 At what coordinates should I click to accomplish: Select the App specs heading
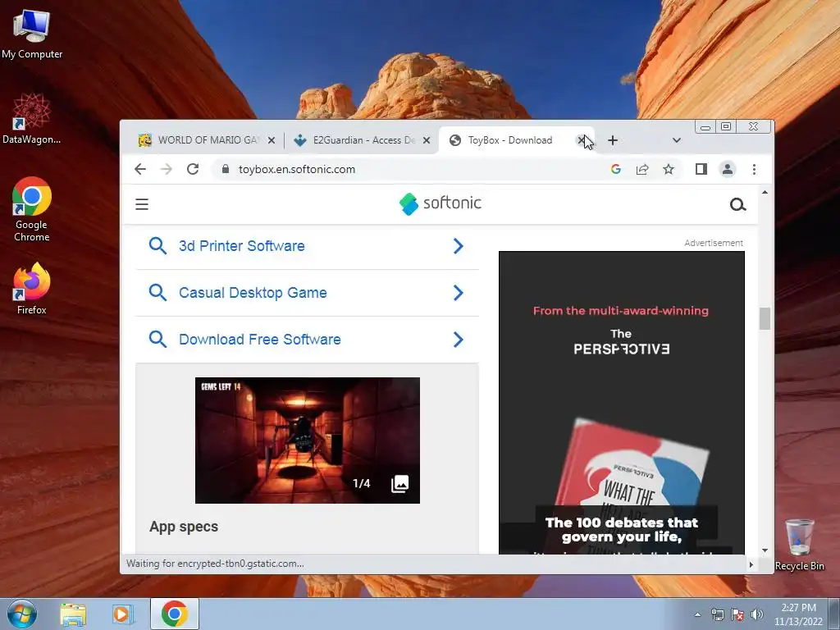coord(184,527)
